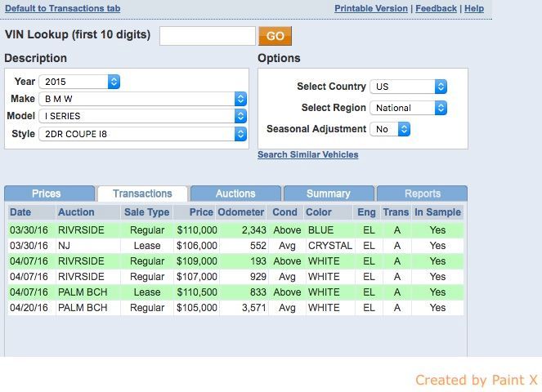Click the Feedback link

[436, 8]
